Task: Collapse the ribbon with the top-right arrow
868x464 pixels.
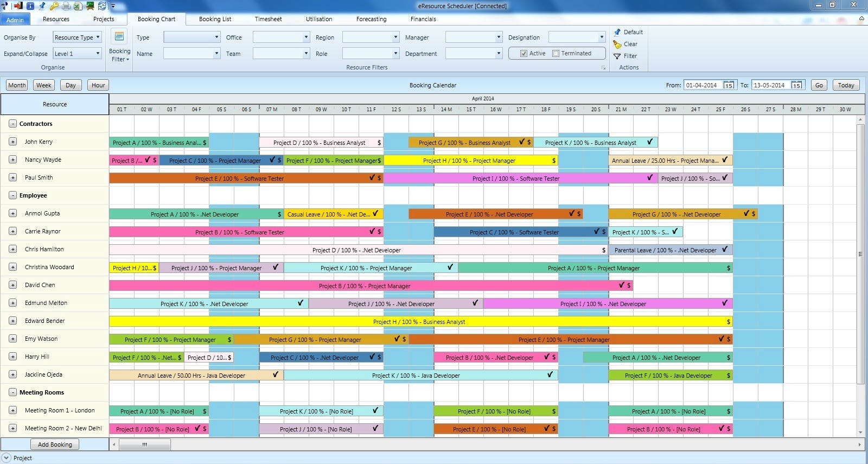Action: click(861, 19)
